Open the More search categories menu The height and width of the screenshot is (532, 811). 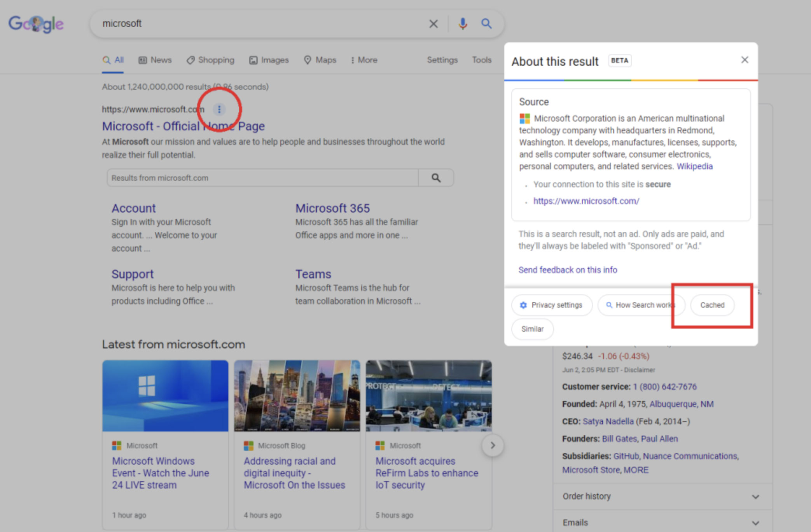click(x=364, y=60)
